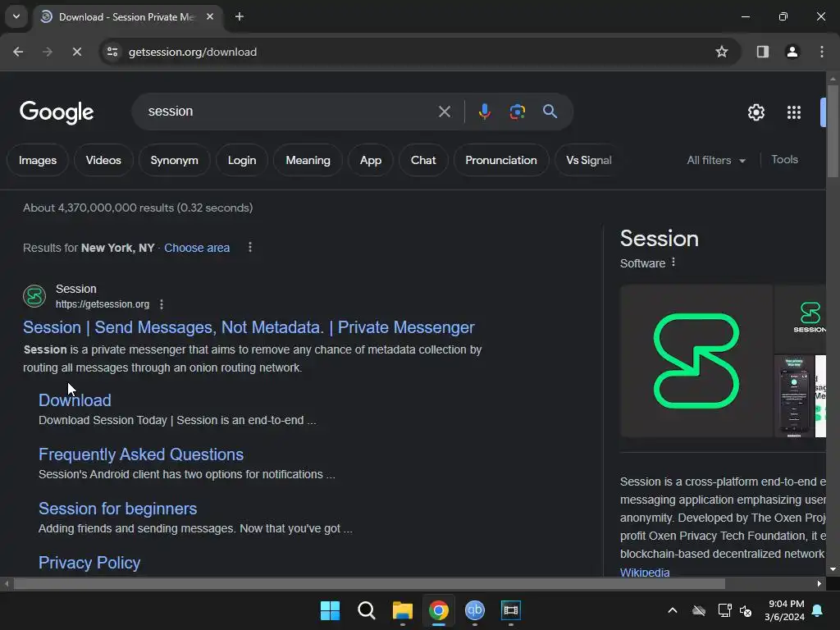Select the Chat filter chip

tap(423, 160)
